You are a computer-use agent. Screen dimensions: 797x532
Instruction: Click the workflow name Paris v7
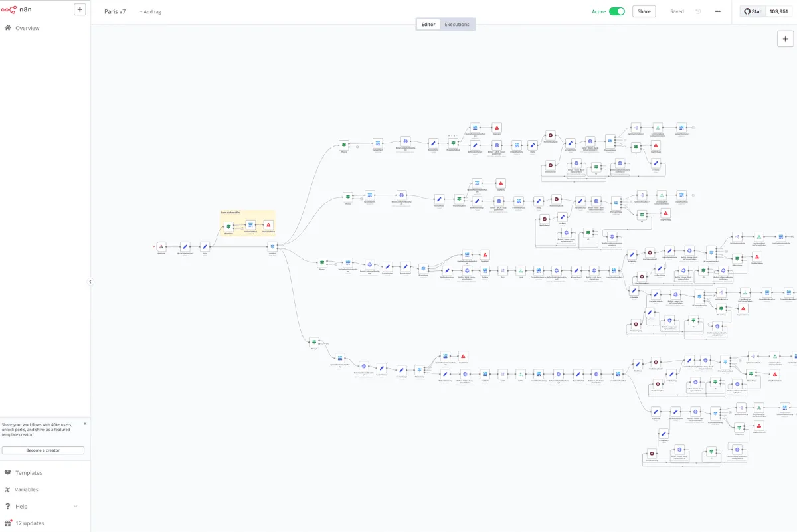[x=115, y=11]
